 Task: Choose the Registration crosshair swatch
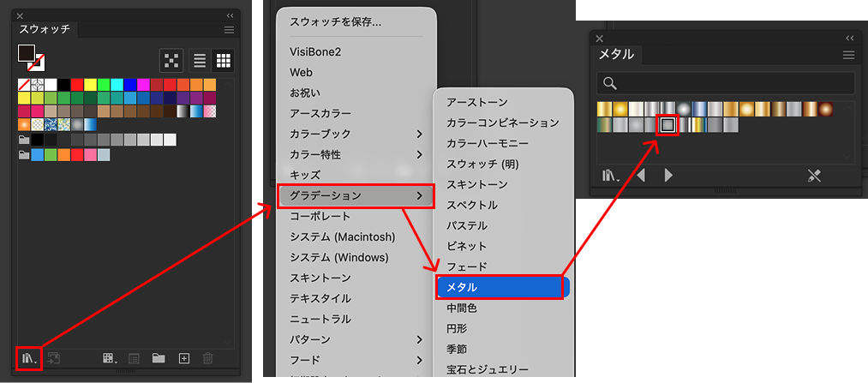tap(38, 85)
